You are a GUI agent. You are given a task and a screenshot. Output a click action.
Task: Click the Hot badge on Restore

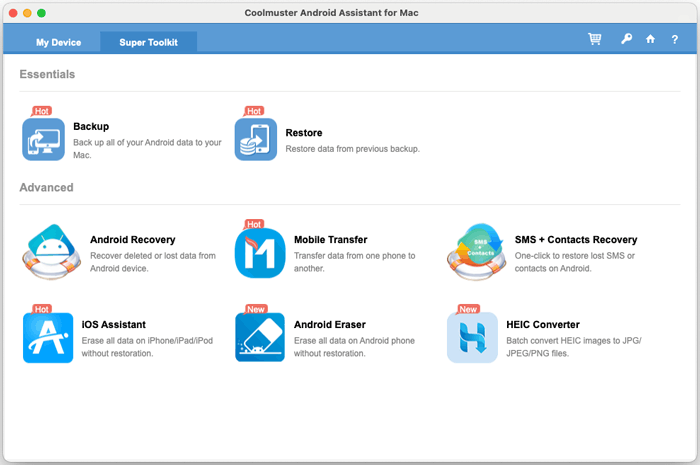pyautogui.click(x=254, y=111)
